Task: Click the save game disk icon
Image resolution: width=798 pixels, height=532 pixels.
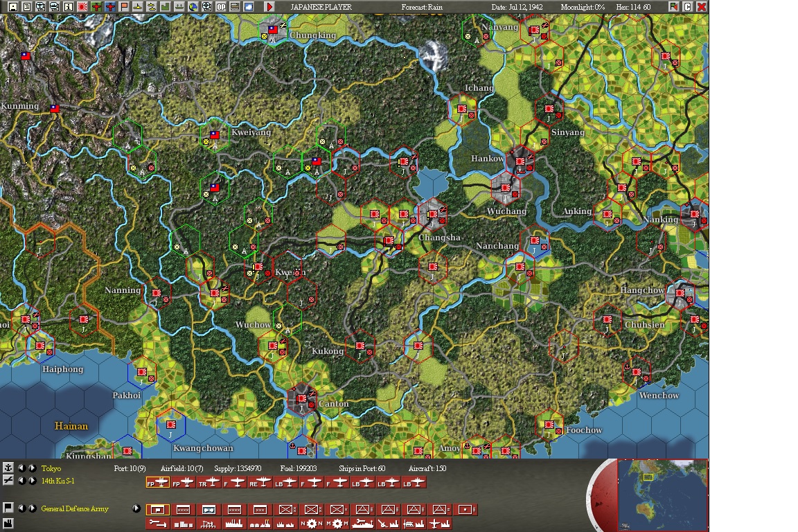Action: 12,7
